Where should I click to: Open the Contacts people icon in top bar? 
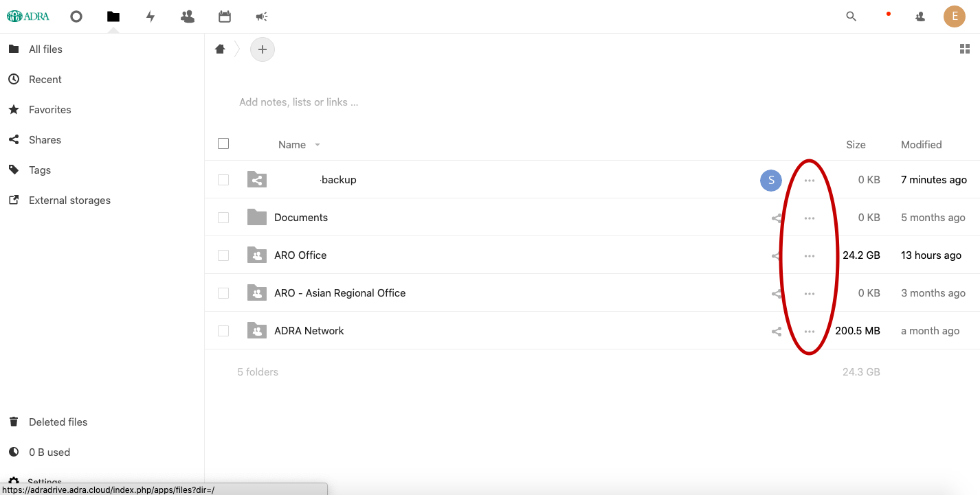pos(187,16)
